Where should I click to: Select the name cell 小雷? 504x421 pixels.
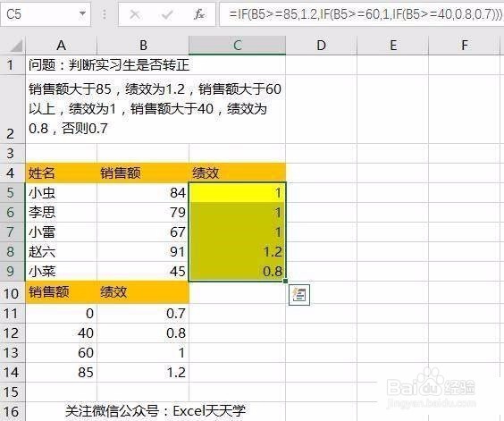click(61, 232)
